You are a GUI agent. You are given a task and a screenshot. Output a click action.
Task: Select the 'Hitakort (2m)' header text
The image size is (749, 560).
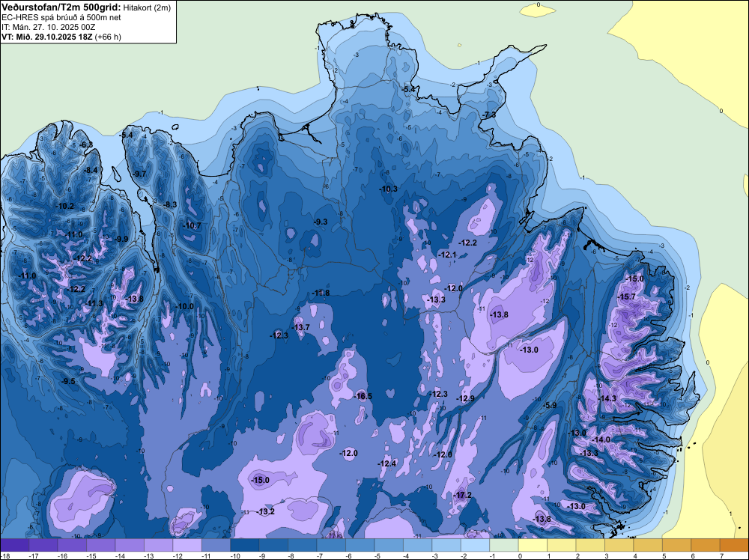(147, 7)
